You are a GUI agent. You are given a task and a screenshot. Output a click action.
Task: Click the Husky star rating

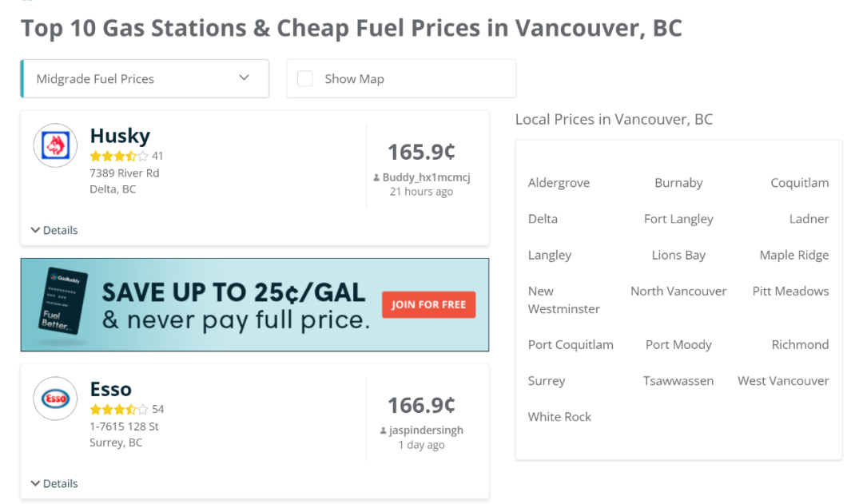pyautogui.click(x=119, y=156)
